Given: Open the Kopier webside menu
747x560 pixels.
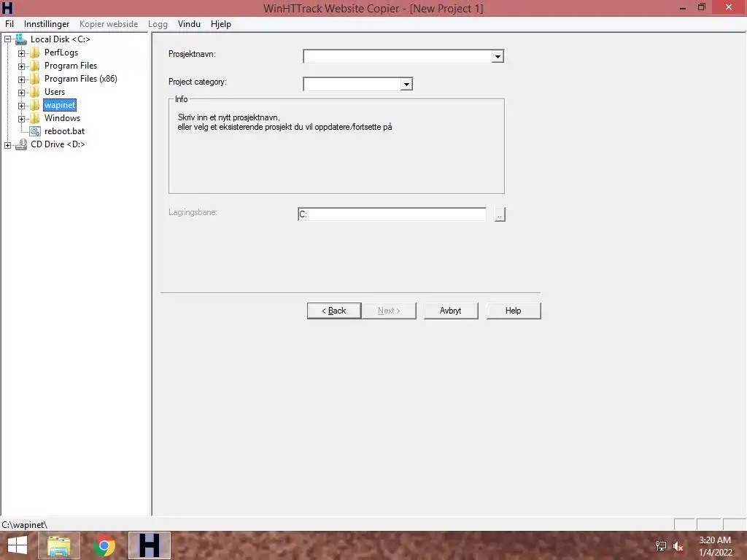Looking at the screenshot, I should 109,24.
